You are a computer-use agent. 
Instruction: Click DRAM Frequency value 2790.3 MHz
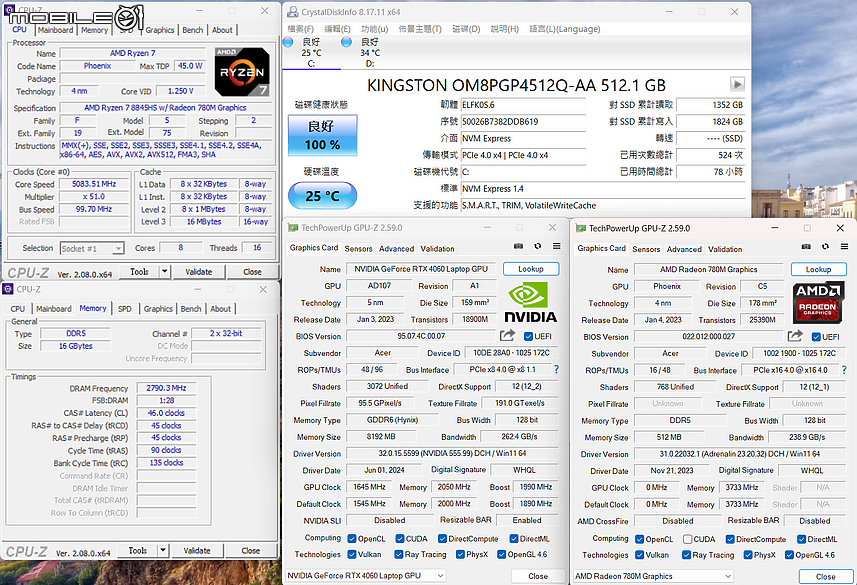(166, 388)
